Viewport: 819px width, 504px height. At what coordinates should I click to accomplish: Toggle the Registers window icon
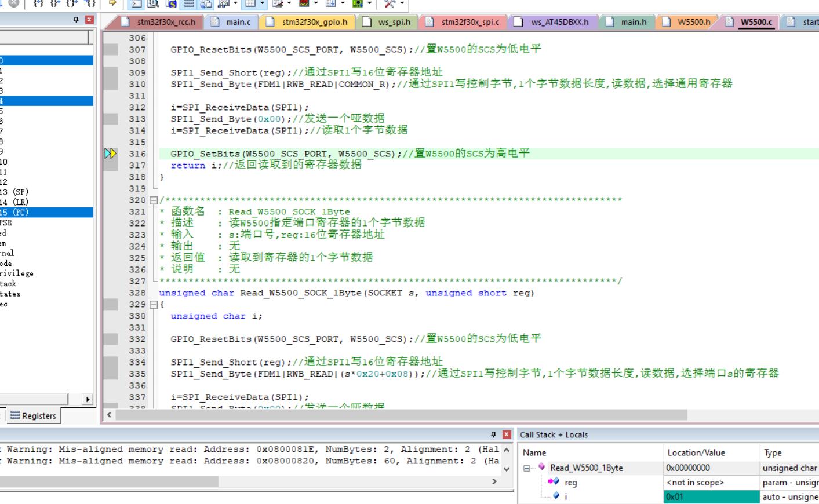[189, 4]
